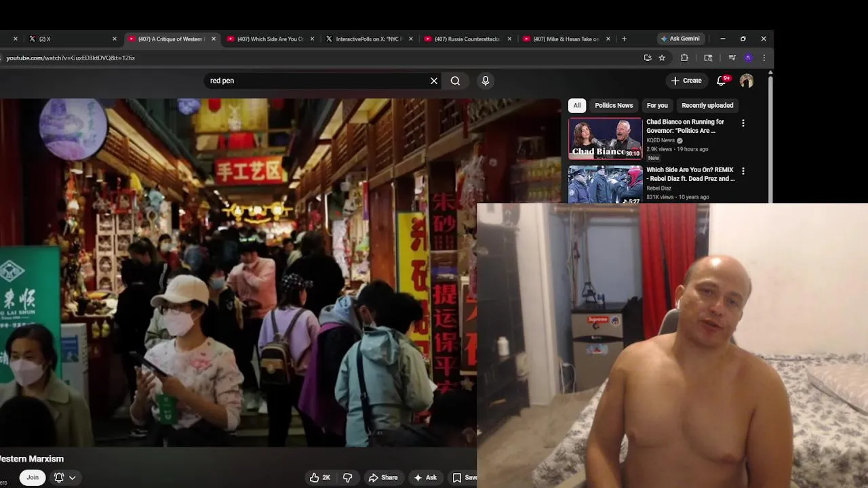The width and height of the screenshot is (868, 488).
Task: Close the '(2) X' browser tab
Action: pyautogui.click(x=115, y=39)
